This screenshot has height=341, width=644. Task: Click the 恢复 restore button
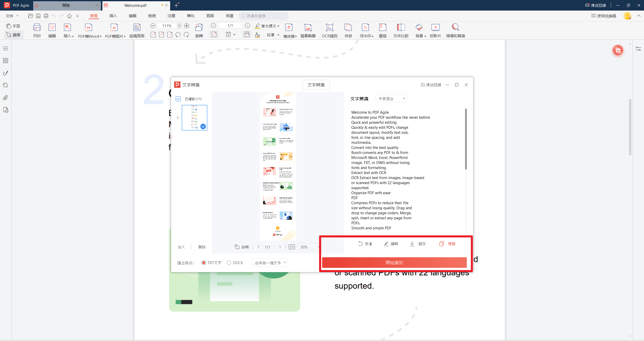point(365,244)
